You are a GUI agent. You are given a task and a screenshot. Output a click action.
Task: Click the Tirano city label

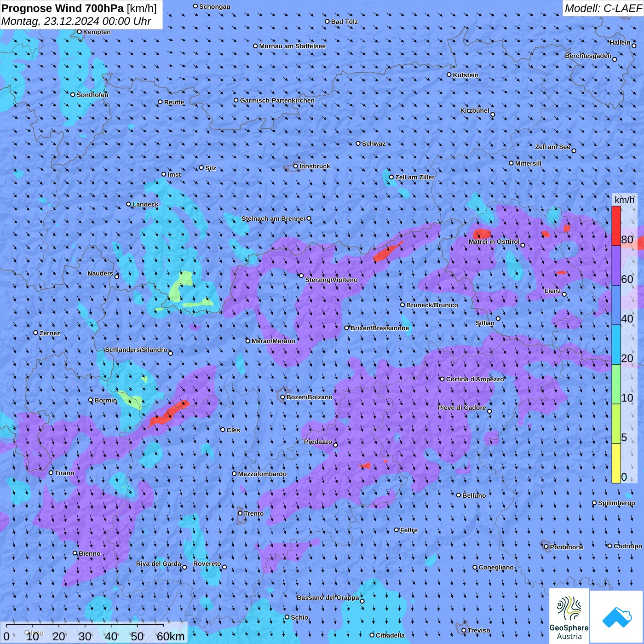[x=64, y=473]
